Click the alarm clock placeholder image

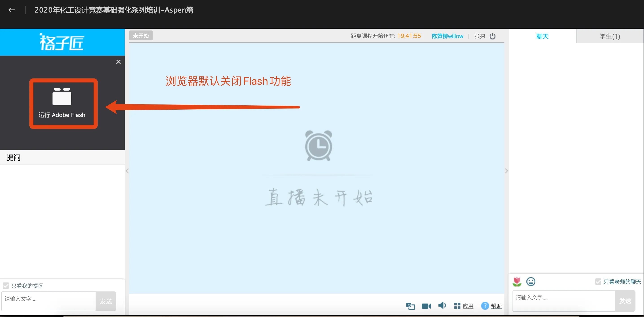coord(318,146)
